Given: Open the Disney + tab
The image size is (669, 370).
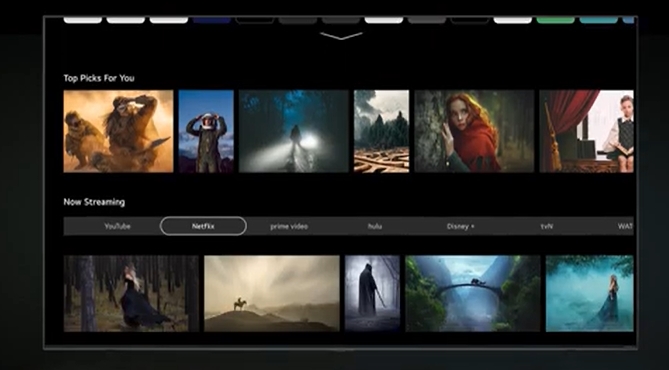Looking at the screenshot, I should (x=460, y=226).
